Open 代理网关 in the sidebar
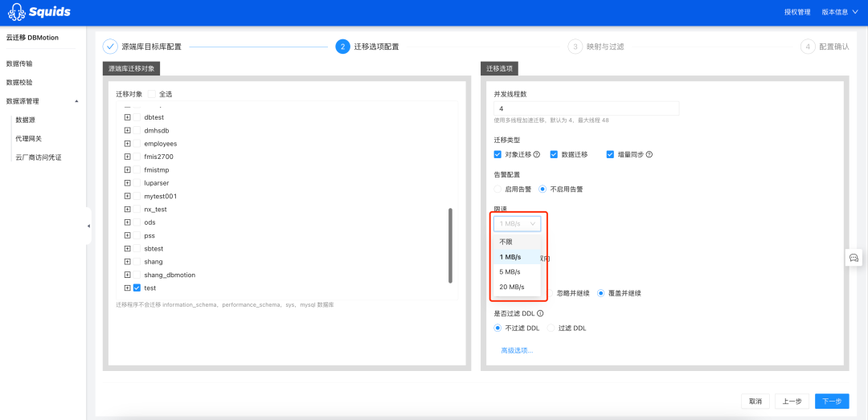The image size is (868, 420). (29, 138)
